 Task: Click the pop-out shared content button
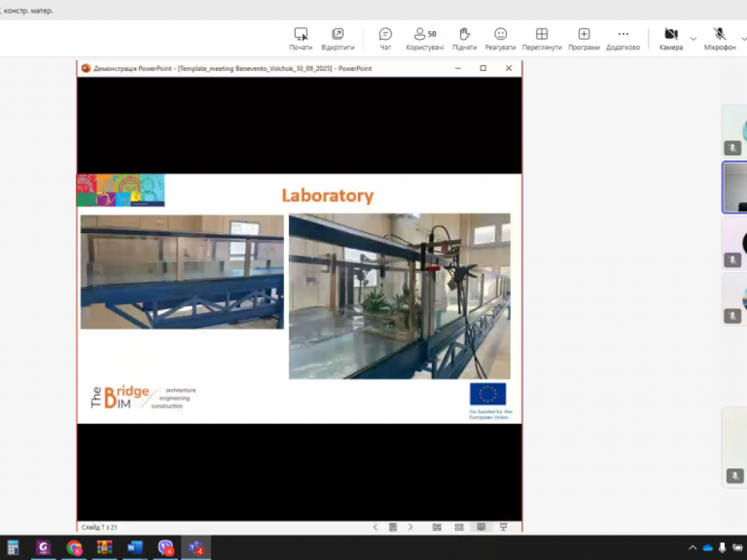click(x=337, y=39)
